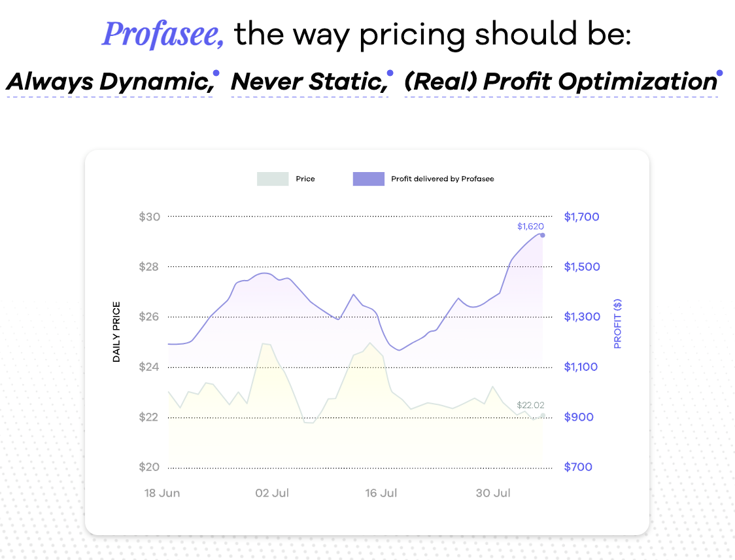Click the $22.02 price data label
Screen dimensions: 735x560
(x=530, y=405)
